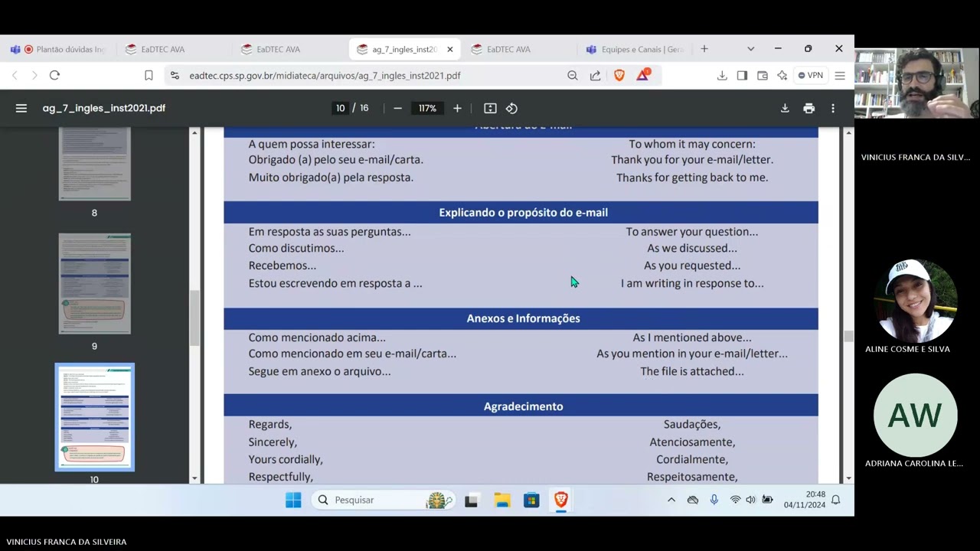Close the ag_7_ingles_inst2021 tab
Screen dimensions: 980x551
coord(450,49)
